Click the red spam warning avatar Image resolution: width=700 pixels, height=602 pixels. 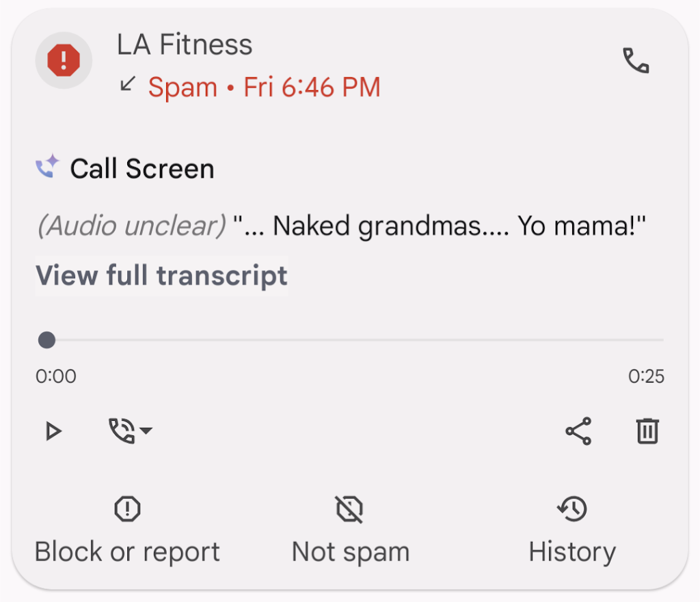pos(64,61)
